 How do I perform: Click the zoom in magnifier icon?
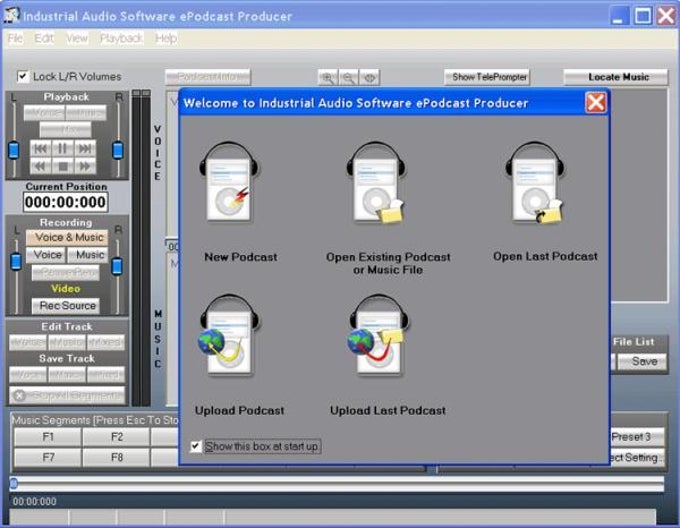[x=328, y=78]
